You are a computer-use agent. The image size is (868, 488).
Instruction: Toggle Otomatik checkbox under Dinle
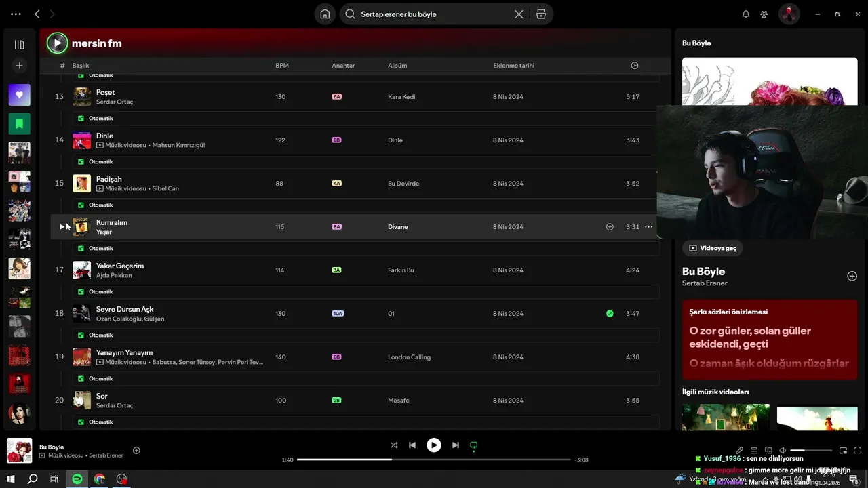coord(81,162)
